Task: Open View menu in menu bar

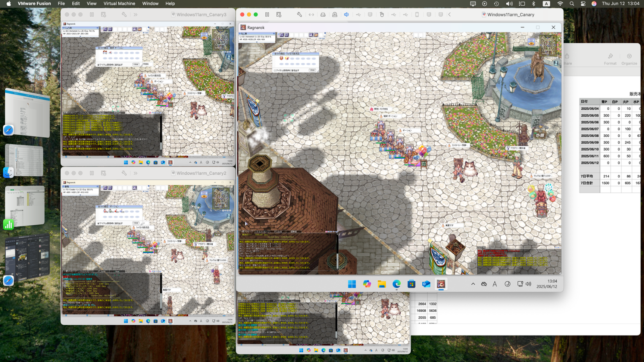Action: [92, 3]
